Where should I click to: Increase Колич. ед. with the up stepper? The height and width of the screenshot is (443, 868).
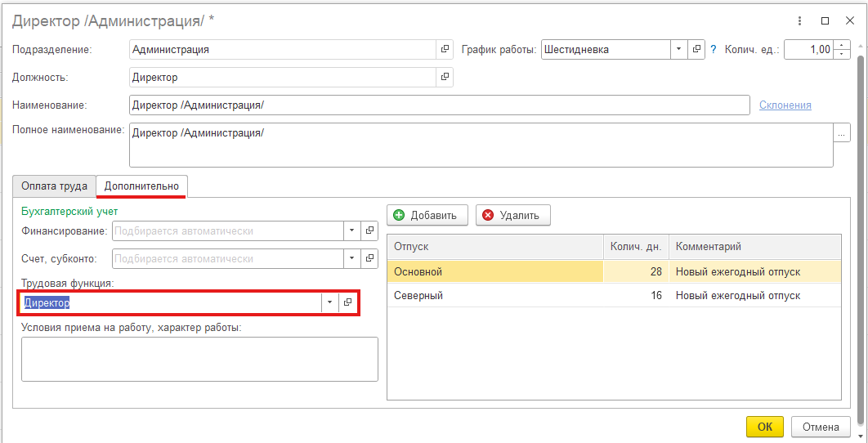click(841, 46)
